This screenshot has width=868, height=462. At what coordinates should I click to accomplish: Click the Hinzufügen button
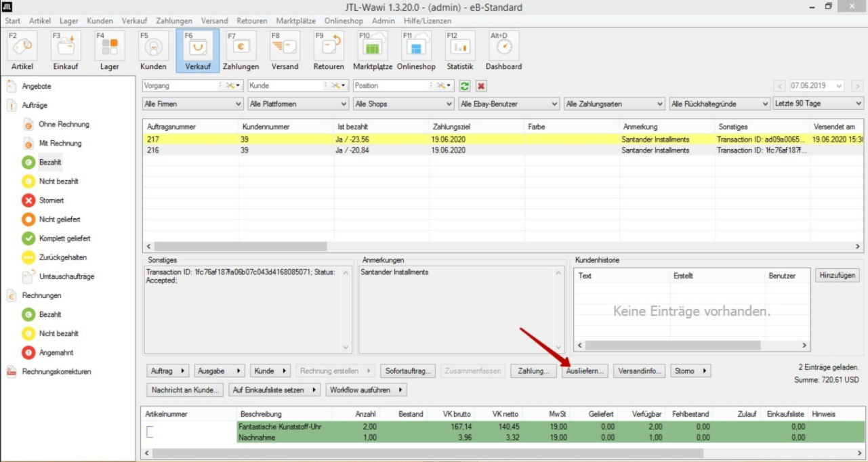pos(837,276)
